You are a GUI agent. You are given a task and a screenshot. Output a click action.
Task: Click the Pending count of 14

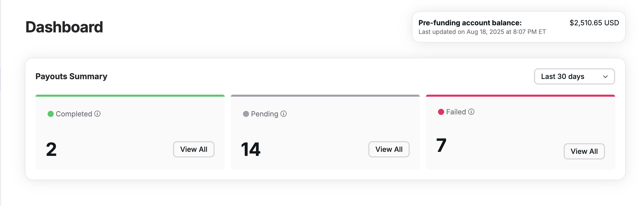point(251,149)
